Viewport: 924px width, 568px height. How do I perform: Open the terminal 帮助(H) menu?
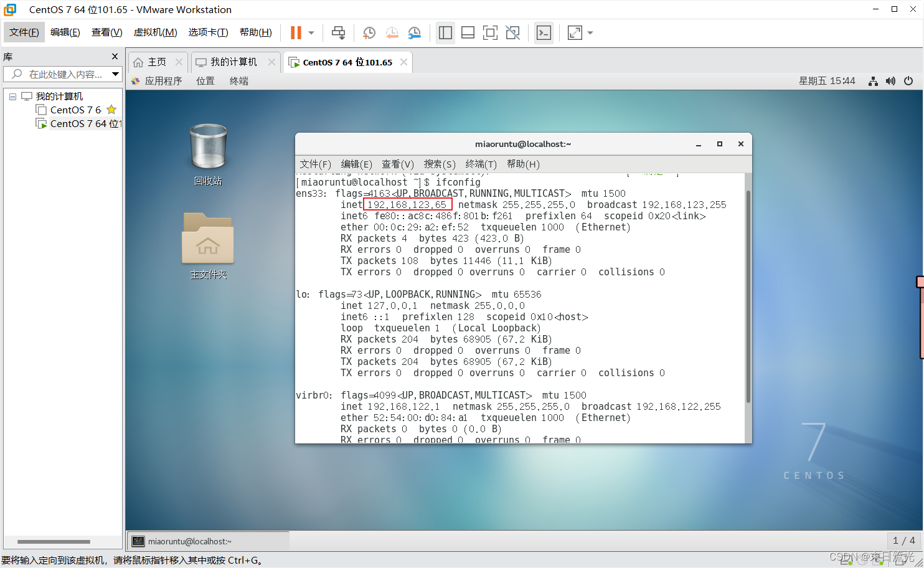pos(523,164)
